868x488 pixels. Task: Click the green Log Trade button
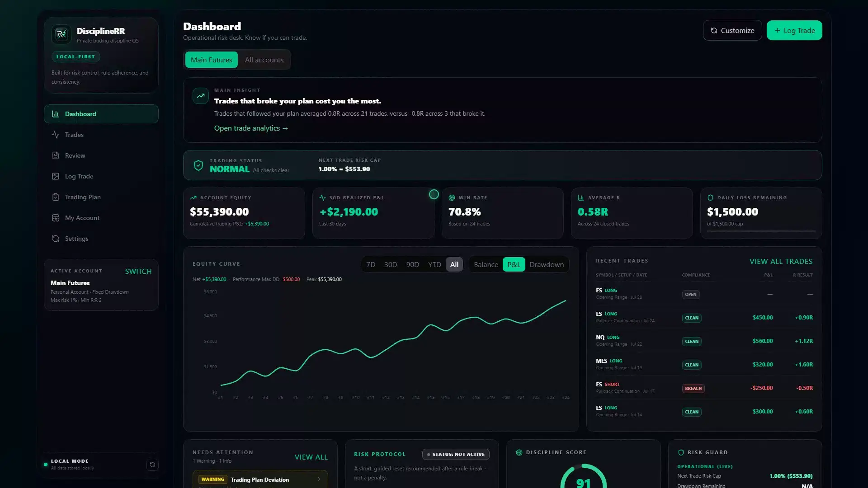pos(794,30)
